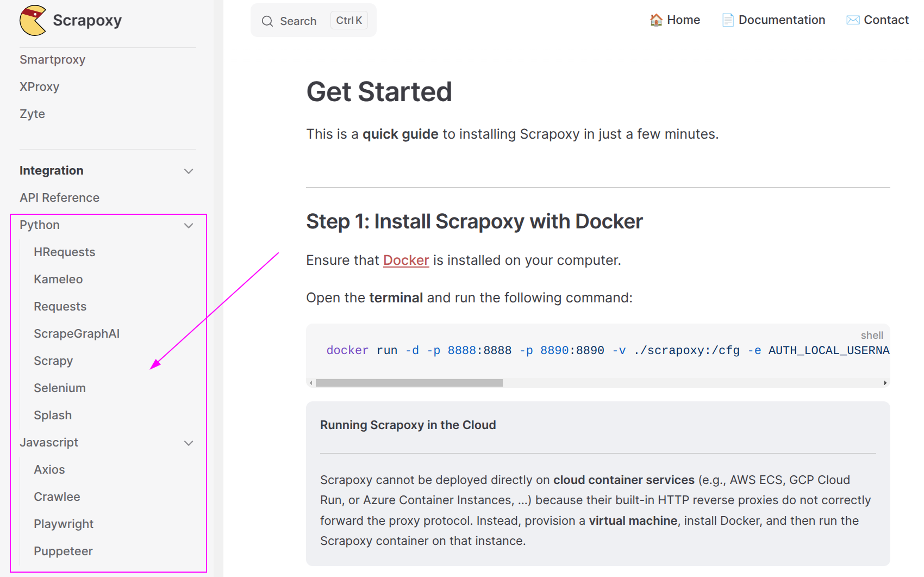Click the Running Scrapoxy in the Cloud title
This screenshot has width=924, height=577.
point(408,425)
